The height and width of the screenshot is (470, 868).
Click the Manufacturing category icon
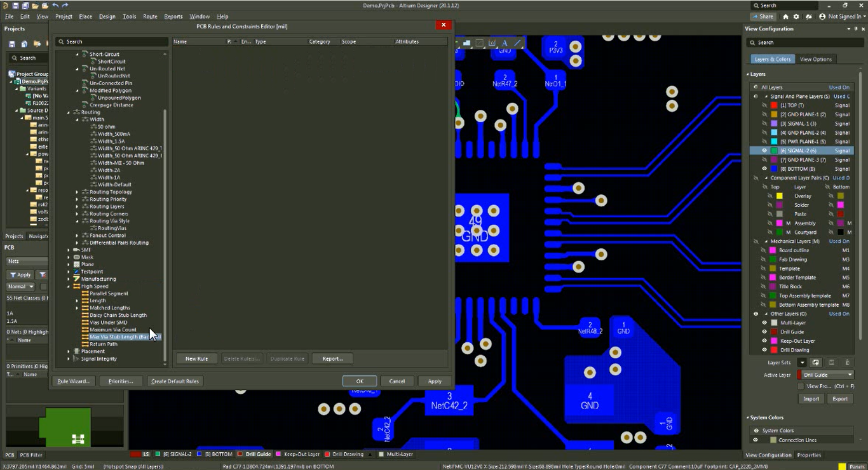[x=77, y=279]
